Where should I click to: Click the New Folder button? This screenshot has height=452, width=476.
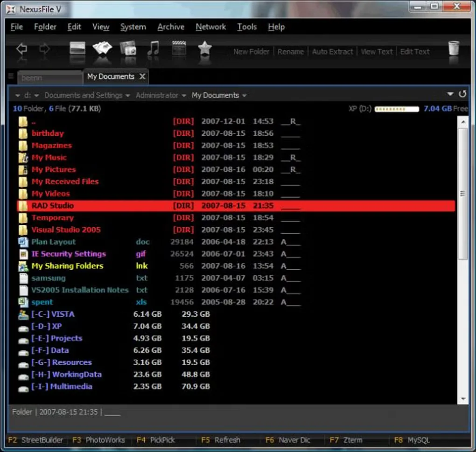[251, 52]
